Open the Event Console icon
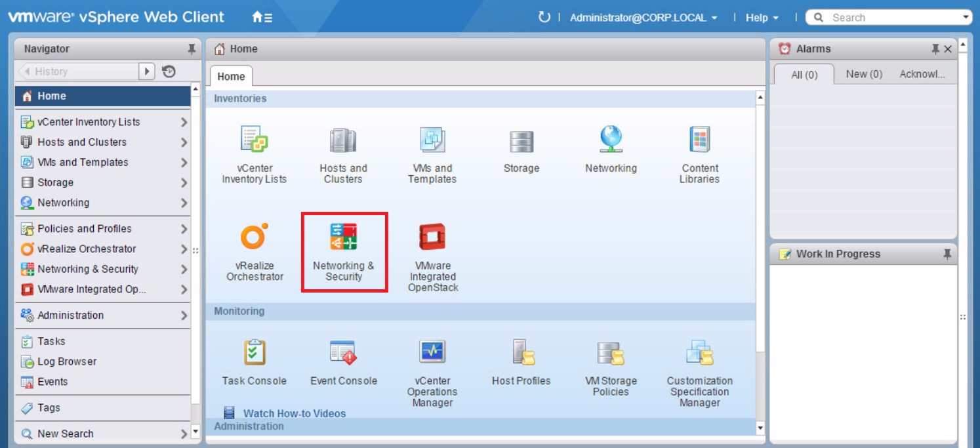 coord(343,352)
